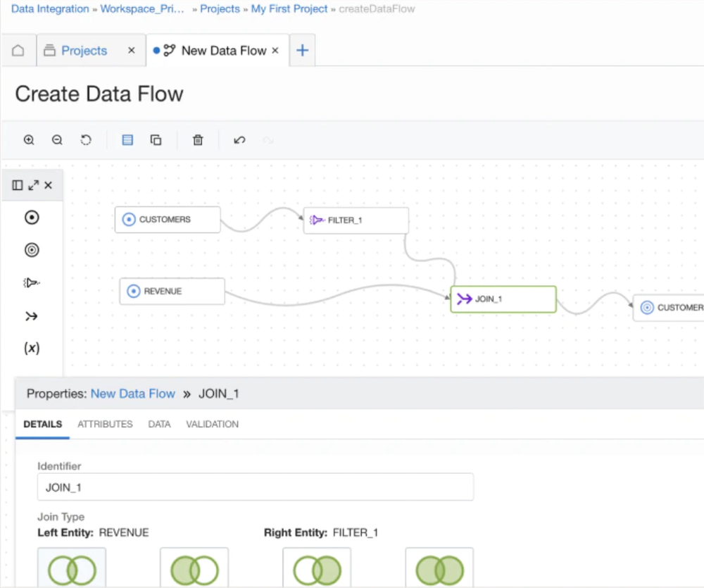Select the target operator in the palette
This screenshot has width=704, height=588.
coord(32,250)
